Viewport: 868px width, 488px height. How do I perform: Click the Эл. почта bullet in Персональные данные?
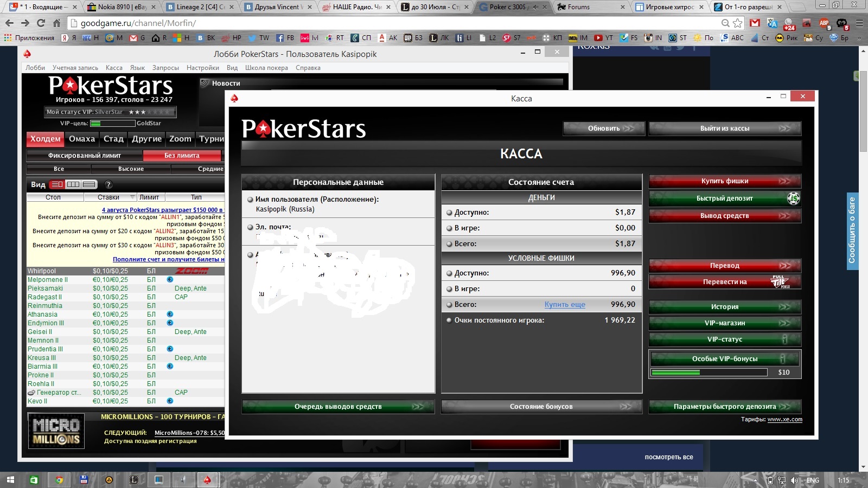coord(250,227)
